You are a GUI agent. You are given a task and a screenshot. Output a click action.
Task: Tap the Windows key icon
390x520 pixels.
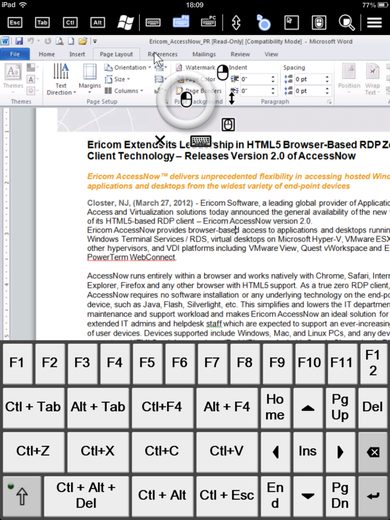pyautogui.click(x=125, y=23)
